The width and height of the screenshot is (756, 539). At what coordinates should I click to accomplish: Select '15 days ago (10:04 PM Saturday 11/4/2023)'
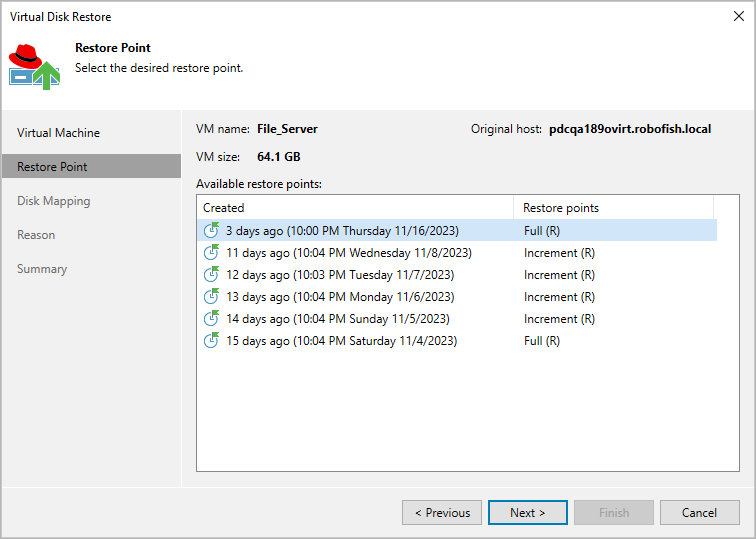pyautogui.click(x=341, y=341)
